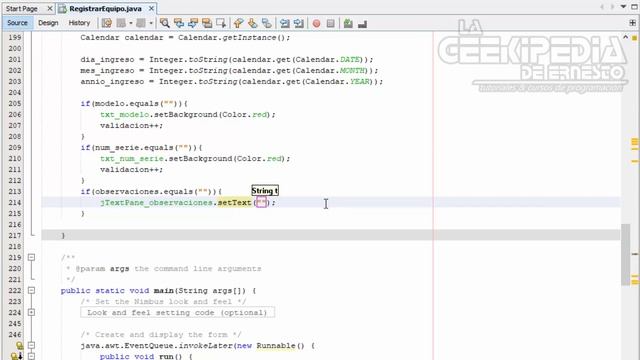Click txt_modelo on line 206
Screen dimensions: 640x360
(124, 115)
